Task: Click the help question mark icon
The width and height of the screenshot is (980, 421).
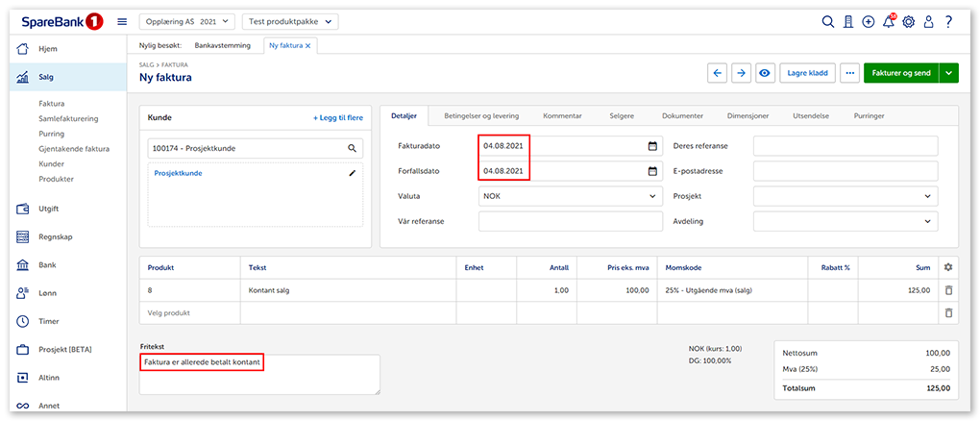Action: tap(948, 21)
